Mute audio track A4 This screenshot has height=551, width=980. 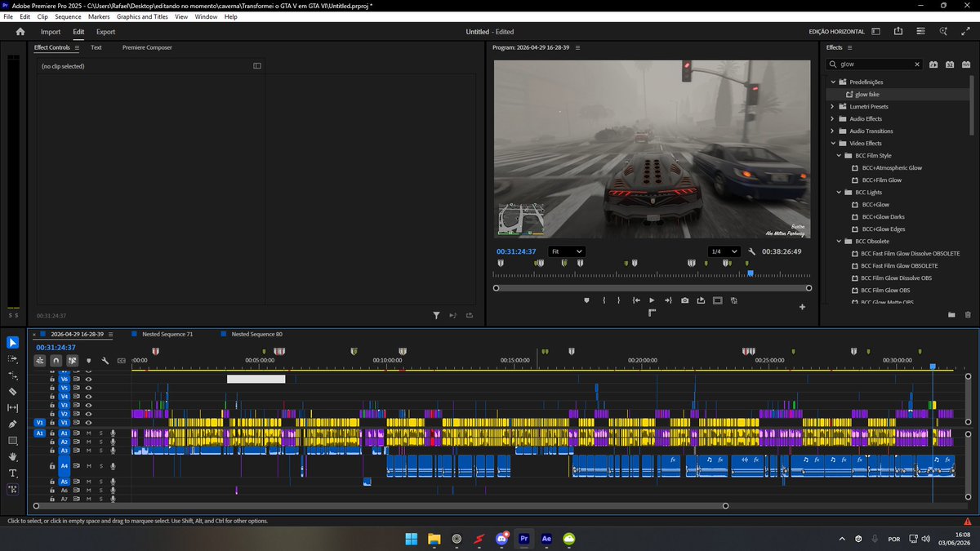[88, 466]
